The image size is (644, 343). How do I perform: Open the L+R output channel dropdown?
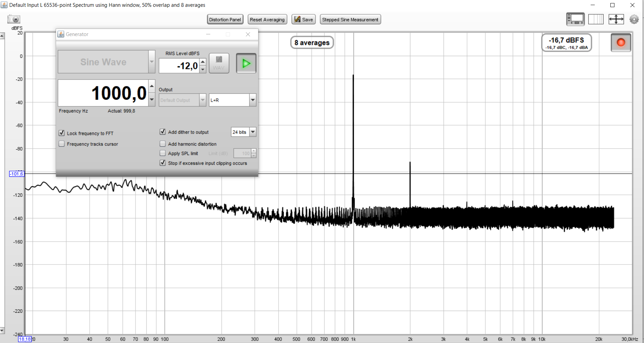253,100
